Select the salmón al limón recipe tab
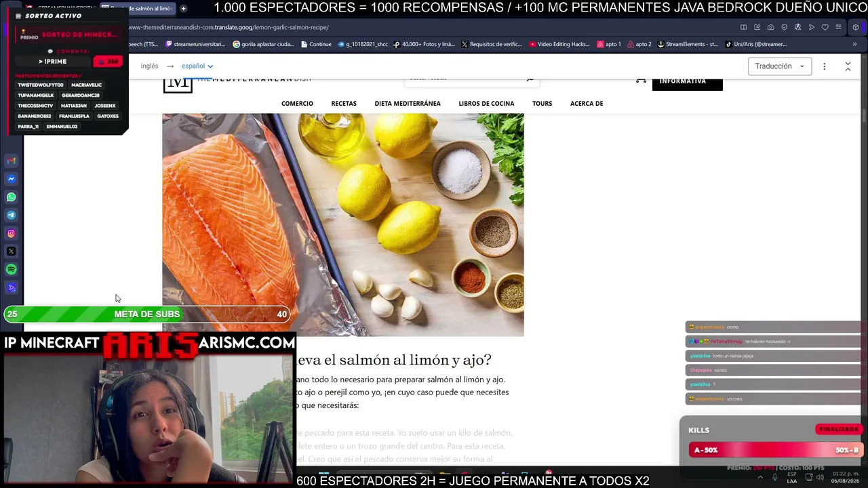 (138, 9)
